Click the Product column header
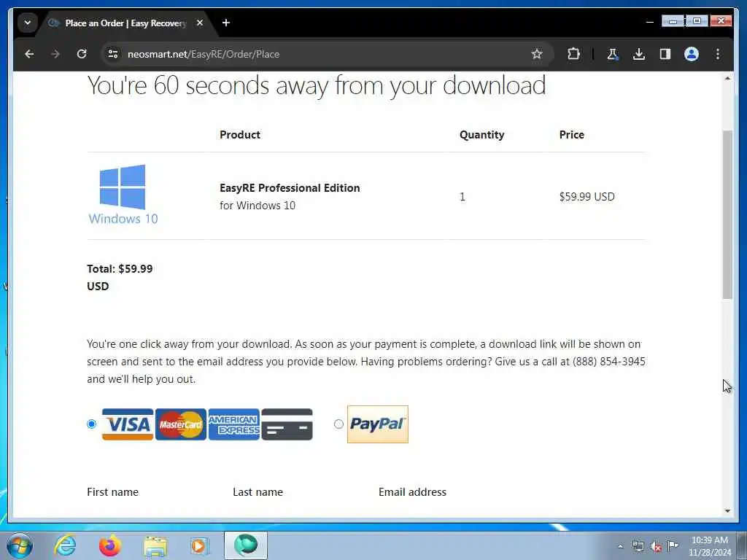 (239, 135)
